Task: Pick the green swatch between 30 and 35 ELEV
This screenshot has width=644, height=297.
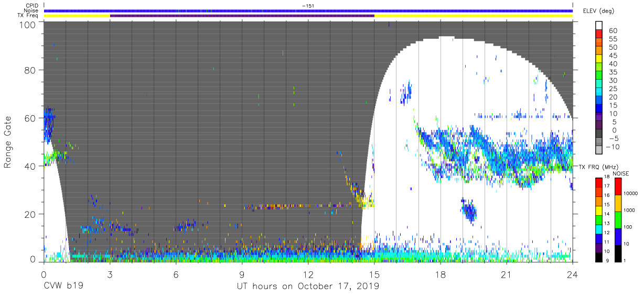Action: [x=599, y=76]
